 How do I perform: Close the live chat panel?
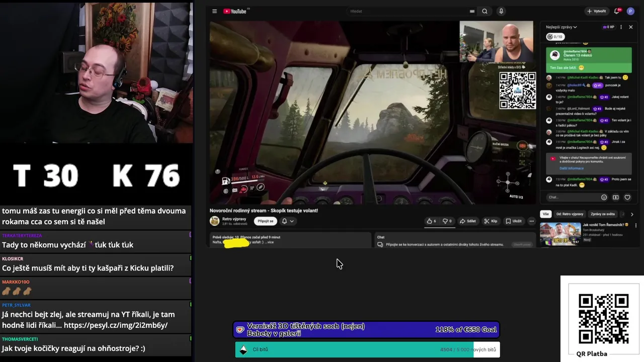(631, 27)
